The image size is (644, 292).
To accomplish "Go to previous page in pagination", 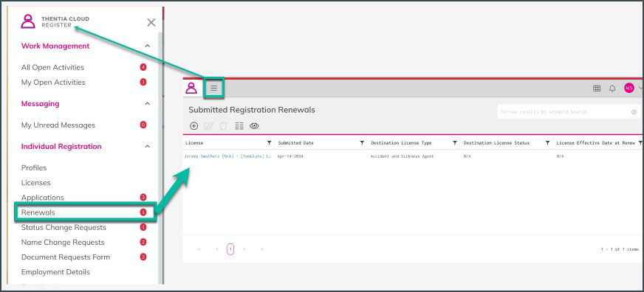I will 217,249.
